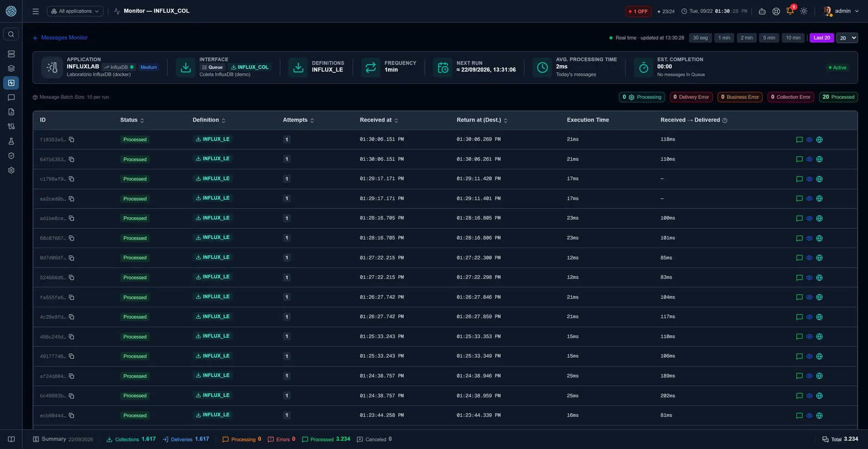Sort by the Received at column
Viewport: 868px width, 449px height.
(x=379, y=120)
